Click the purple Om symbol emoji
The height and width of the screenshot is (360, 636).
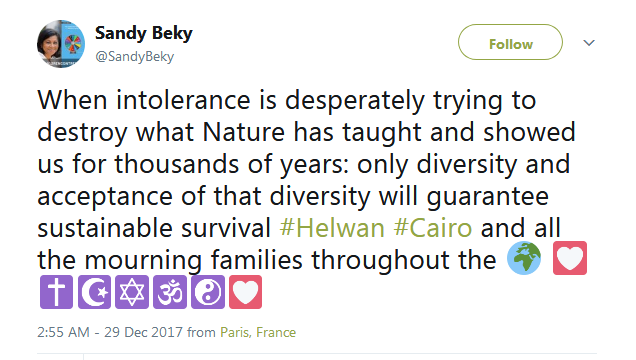(170, 292)
